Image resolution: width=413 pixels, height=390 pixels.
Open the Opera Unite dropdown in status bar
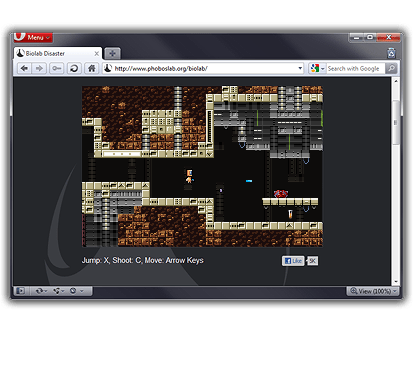(59, 291)
